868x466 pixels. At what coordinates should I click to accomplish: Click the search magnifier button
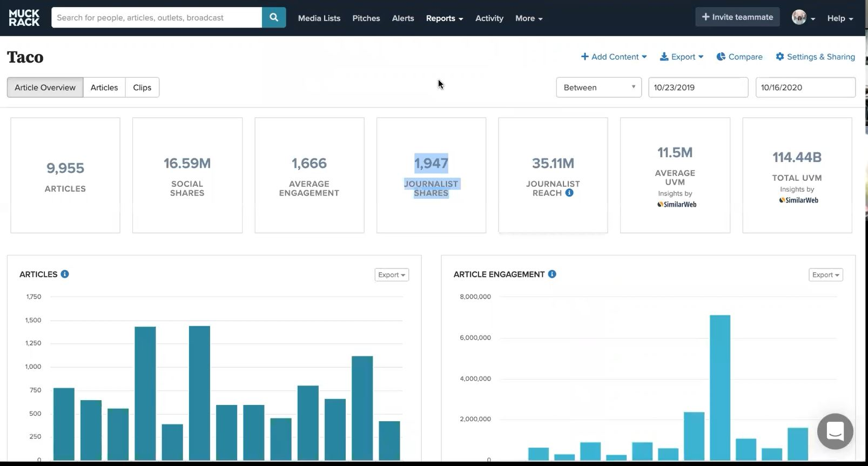coord(274,17)
